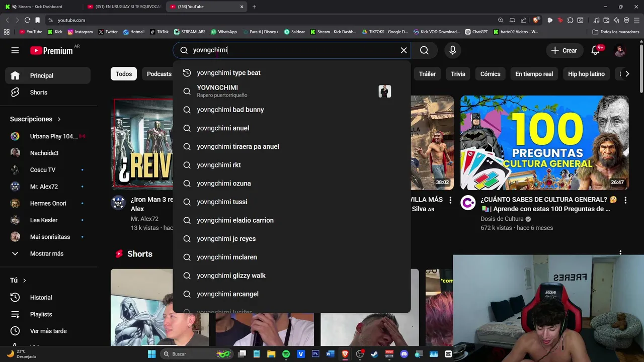Choose suggestion yovngchimi rkt
This screenshot has width=644, height=362.
pyautogui.click(x=292, y=165)
